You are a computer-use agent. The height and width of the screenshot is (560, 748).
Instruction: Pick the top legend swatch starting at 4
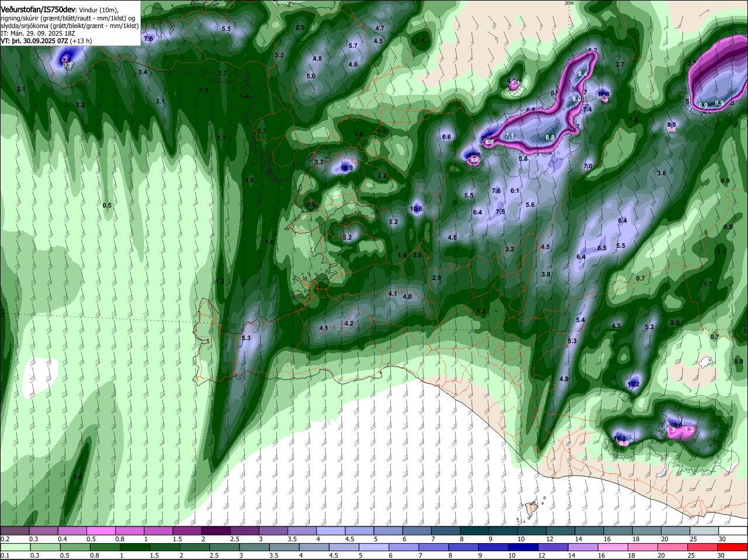pyautogui.click(x=330, y=530)
